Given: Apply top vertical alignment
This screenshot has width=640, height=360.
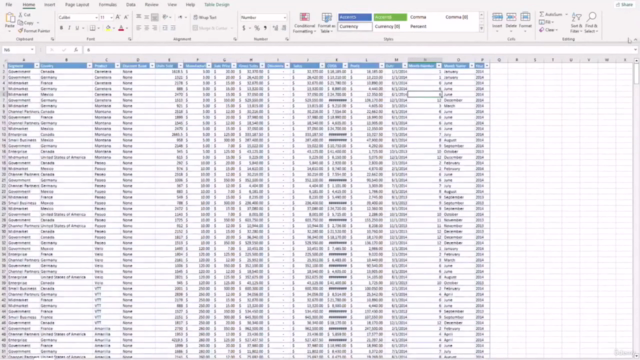Looking at the screenshot, I should (139, 17).
